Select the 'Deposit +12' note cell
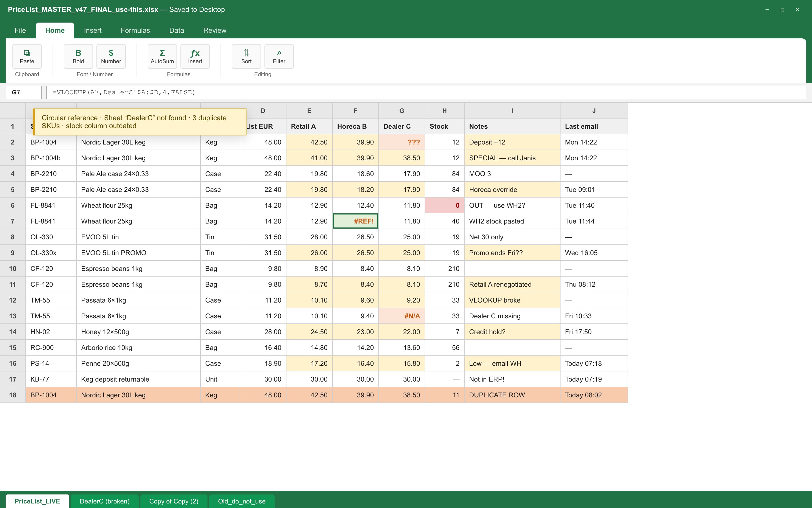This screenshot has width=812, height=508. click(x=512, y=142)
